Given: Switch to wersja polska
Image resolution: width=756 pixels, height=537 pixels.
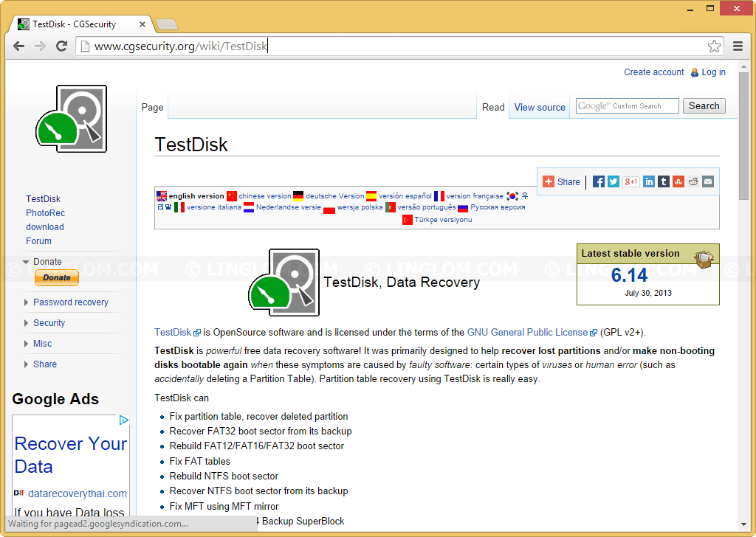Looking at the screenshot, I should (x=360, y=207).
